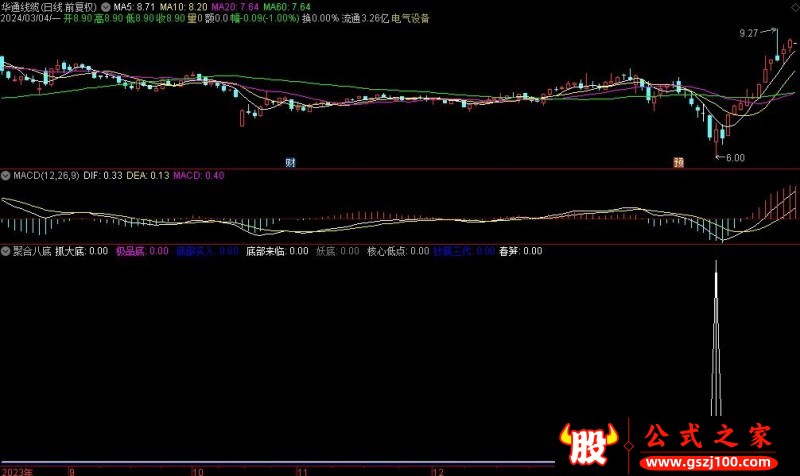Click the magenta 极品底 color label

(141, 251)
